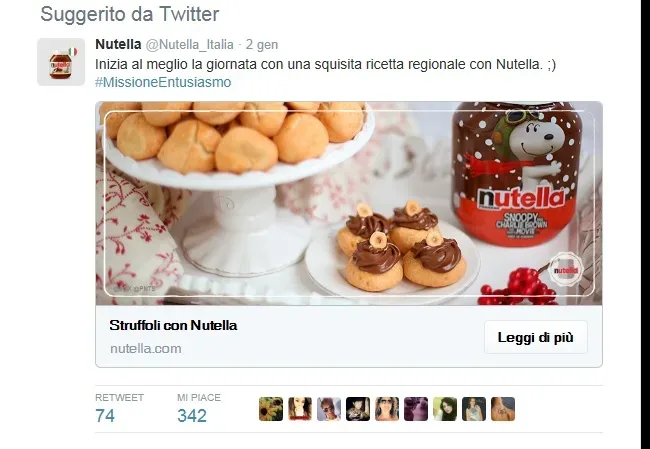Image resolution: width=650 pixels, height=449 pixels.
Task: Open the struffoli recipe card image
Action: (x=349, y=203)
